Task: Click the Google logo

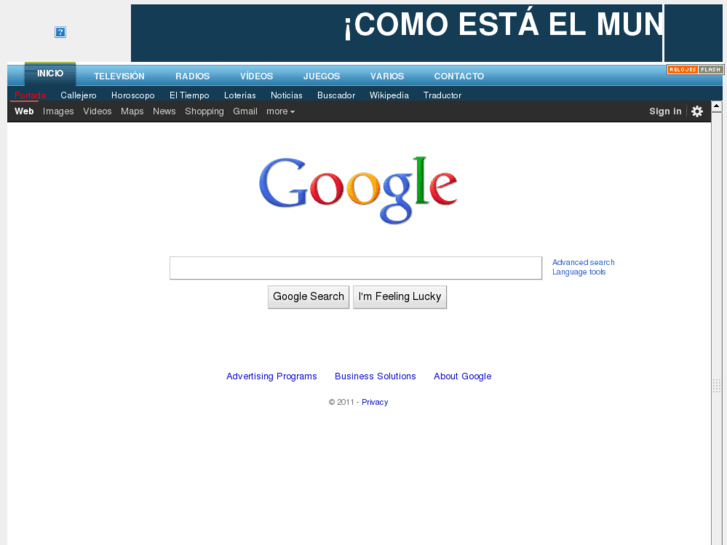Action: [358, 190]
